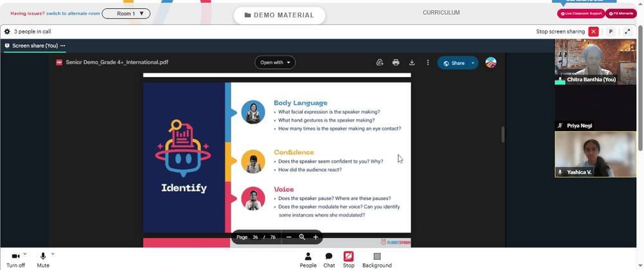Click Voice speaker photo circle
Viewport: 644px width, 270px height.
(253, 199)
